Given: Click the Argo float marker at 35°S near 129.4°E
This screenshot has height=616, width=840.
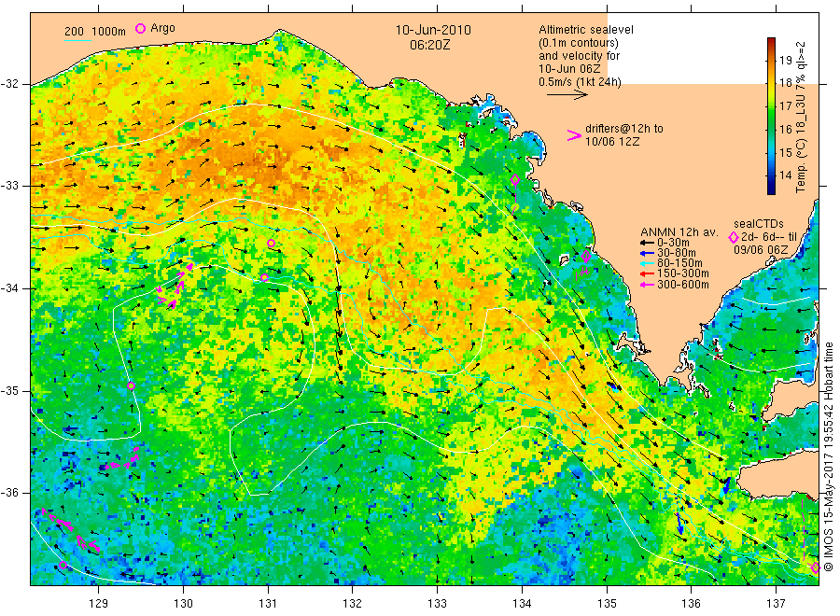Looking at the screenshot, I should tap(131, 385).
